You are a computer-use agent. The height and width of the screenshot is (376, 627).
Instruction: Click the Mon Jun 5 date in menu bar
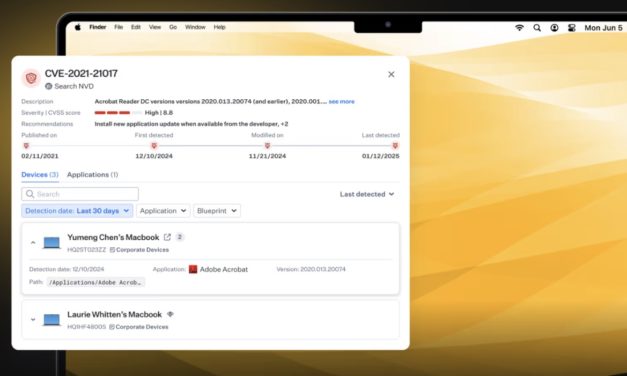click(603, 28)
